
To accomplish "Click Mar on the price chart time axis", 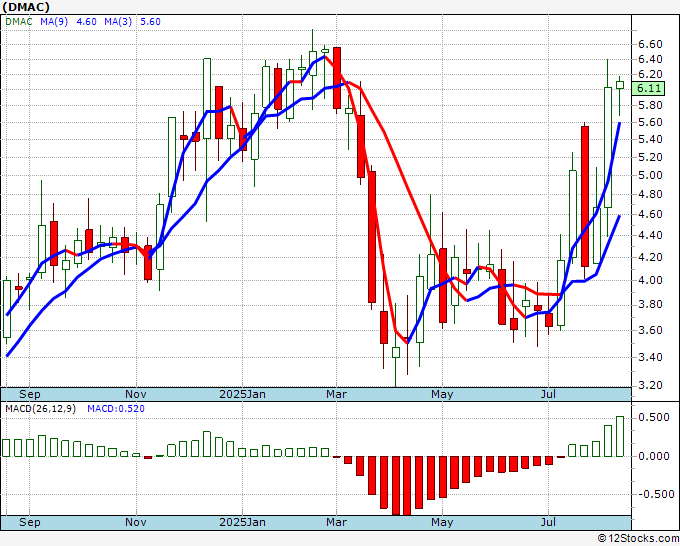I will (x=337, y=394).
